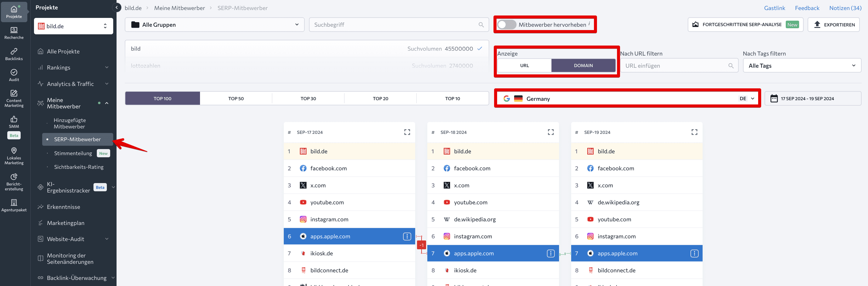Click the checkmark next to bild keyword

(480, 49)
